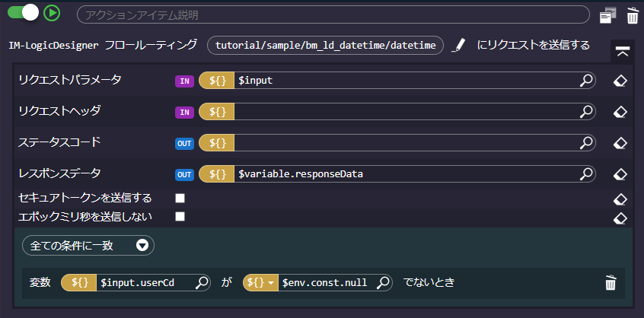Click the ${} badge for リクエストヘッダ

point(217,111)
